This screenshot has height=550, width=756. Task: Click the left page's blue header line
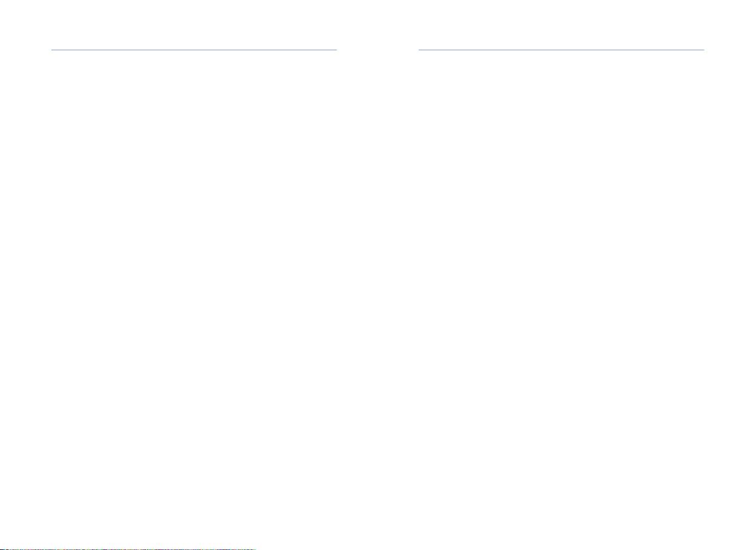194,50
